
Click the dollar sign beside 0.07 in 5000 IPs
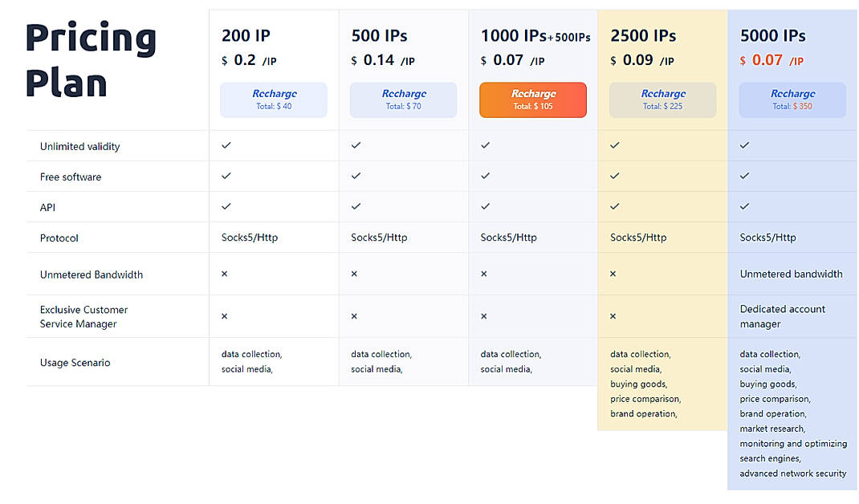(x=743, y=60)
